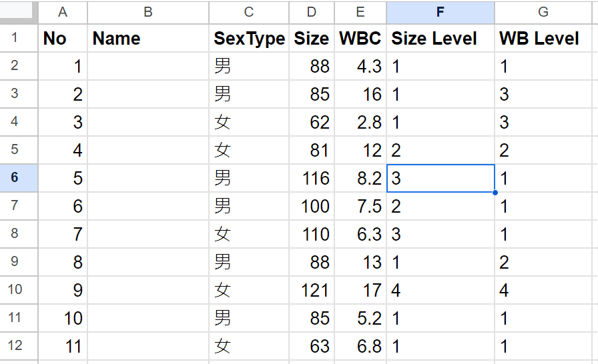
Task: Click the fill handle of selected cell
Action: click(495, 193)
